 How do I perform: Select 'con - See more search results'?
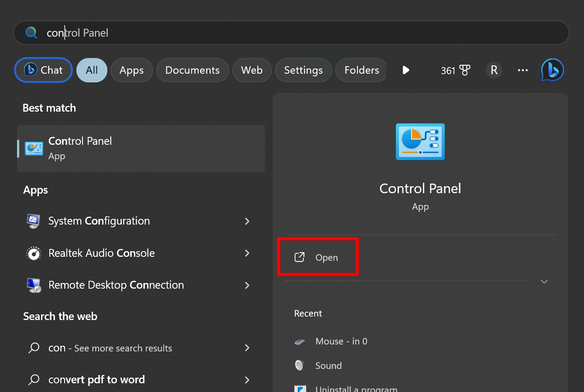point(141,348)
